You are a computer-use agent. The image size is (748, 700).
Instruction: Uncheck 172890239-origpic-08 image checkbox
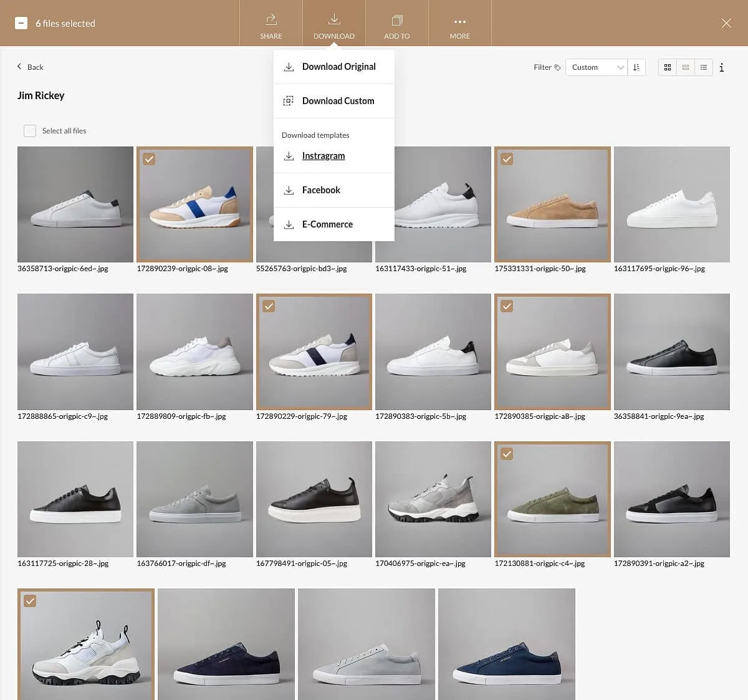pyautogui.click(x=149, y=159)
